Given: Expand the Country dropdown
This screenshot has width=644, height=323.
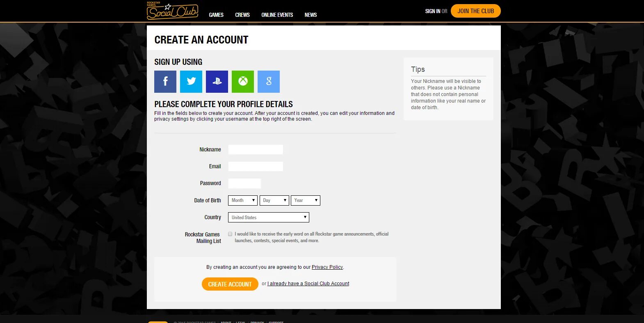Looking at the screenshot, I should click(269, 218).
